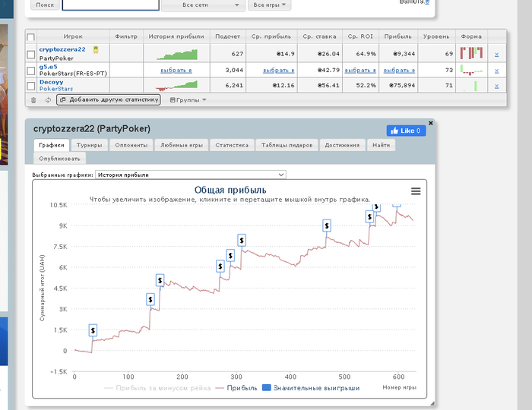Click the $ marker near game 310
This screenshot has height=410, width=532.
(x=242, y=241)
